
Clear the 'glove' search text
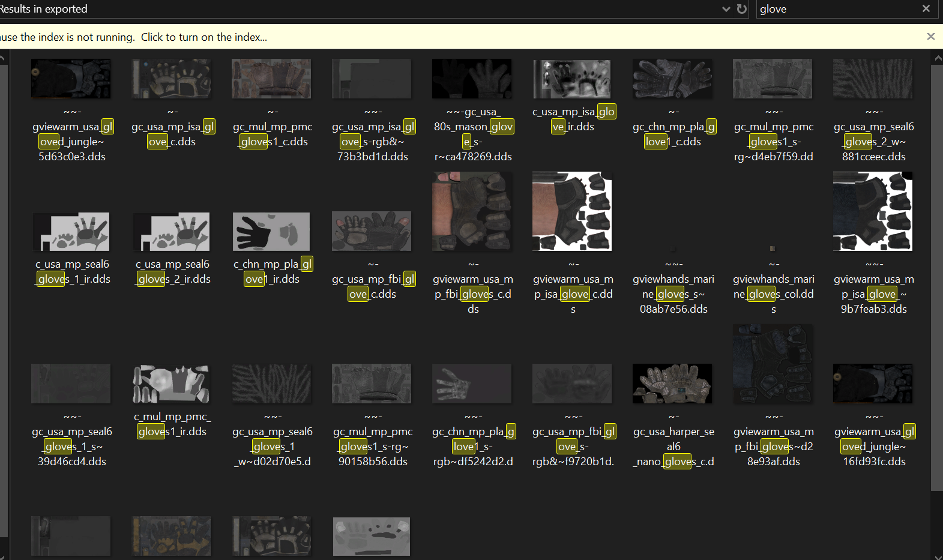926,8
